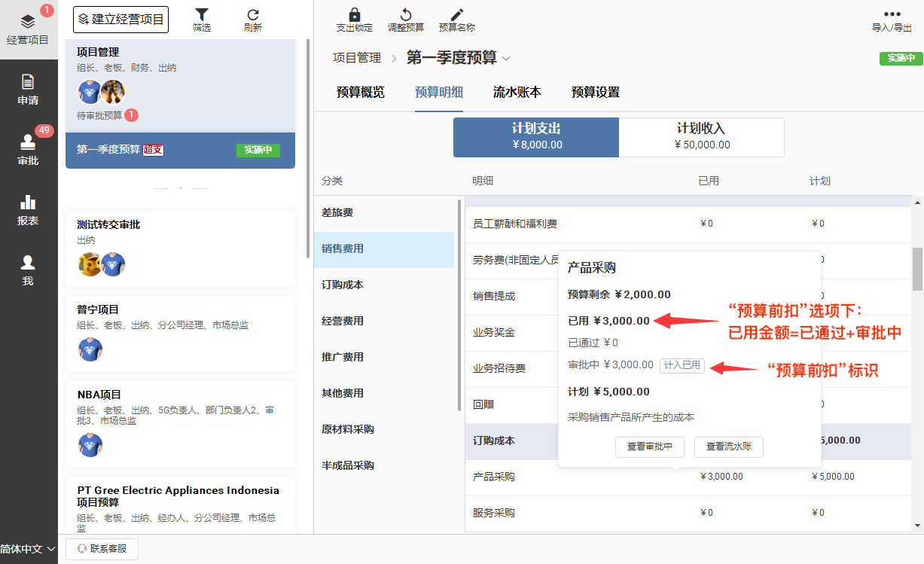Click the 待审批预算 indicator
Image resolution: width=924 pixels, height=564 pixels.
[108, 116]
